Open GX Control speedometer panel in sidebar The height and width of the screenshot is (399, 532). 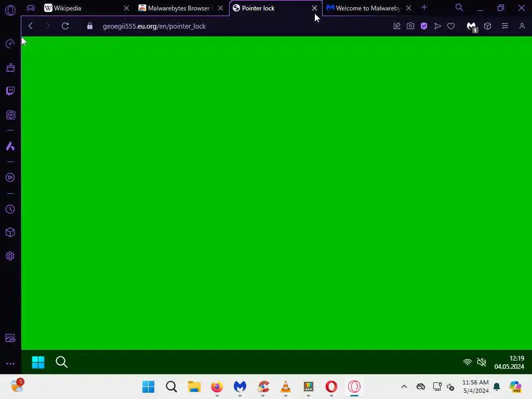(10, 44)
